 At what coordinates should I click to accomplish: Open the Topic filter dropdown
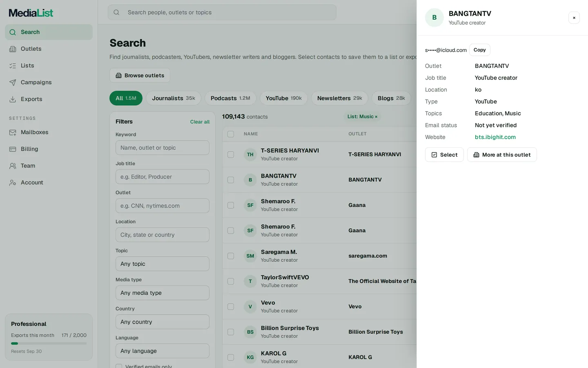163,264
